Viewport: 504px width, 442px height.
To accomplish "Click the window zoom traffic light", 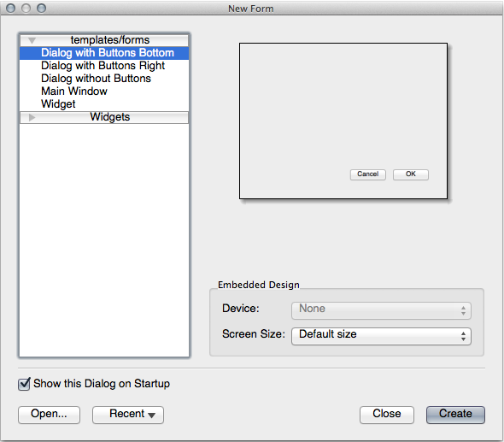I will click(41, 8).
